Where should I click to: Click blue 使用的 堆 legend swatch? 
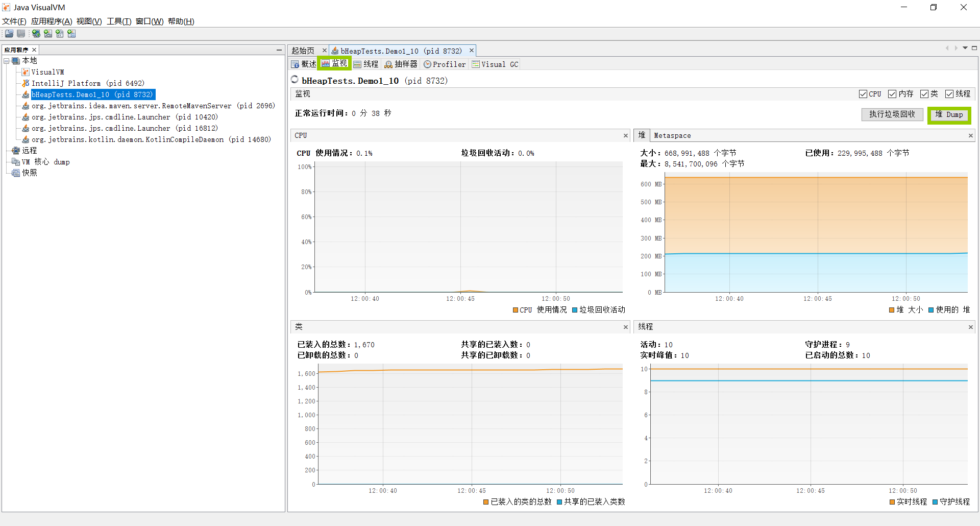931,310
